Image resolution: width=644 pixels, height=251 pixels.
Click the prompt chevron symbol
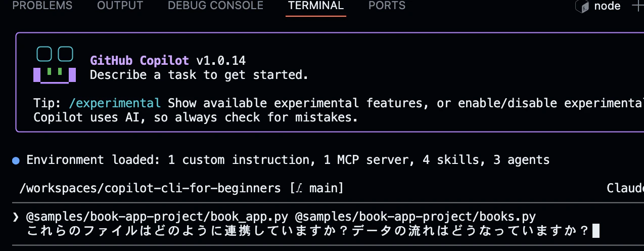coord(16,217)
